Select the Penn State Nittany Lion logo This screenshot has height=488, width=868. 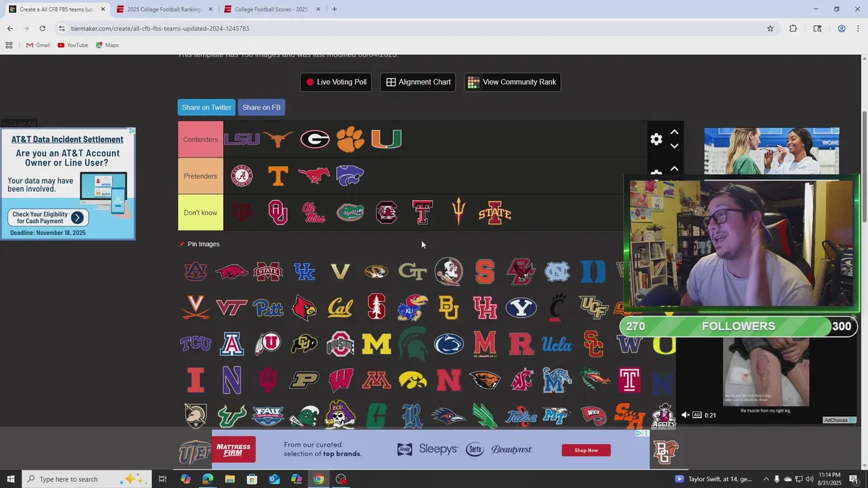point(449,344)
